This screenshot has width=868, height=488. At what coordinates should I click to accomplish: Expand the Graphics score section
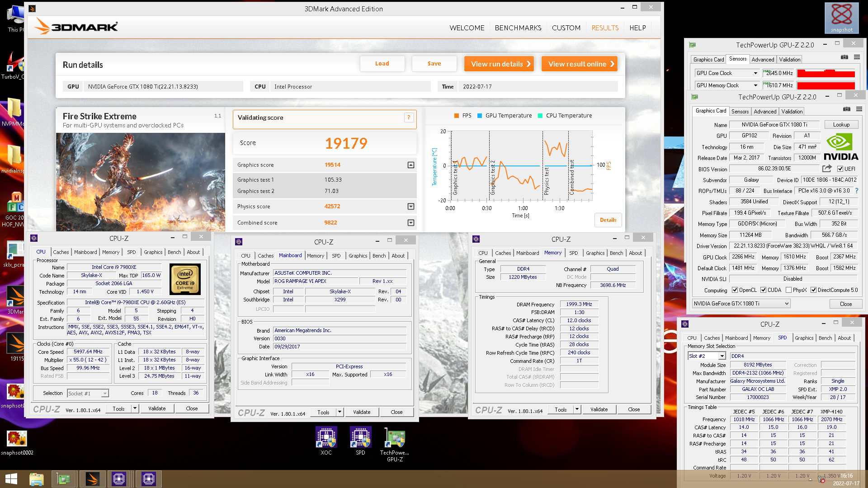[x=410, y=165]
